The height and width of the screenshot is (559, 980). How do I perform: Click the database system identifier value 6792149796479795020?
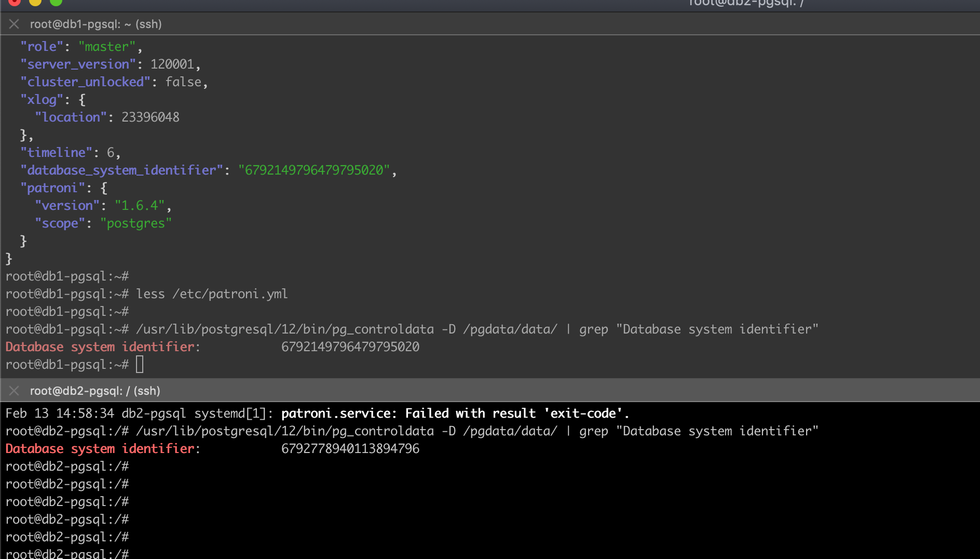tap(350, 346)
